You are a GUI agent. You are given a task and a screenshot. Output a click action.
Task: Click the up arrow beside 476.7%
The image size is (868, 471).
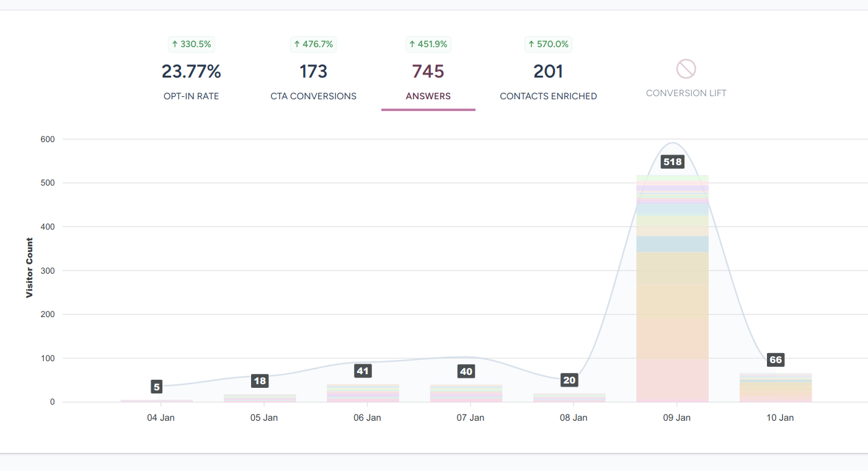(x=297, y=44)
